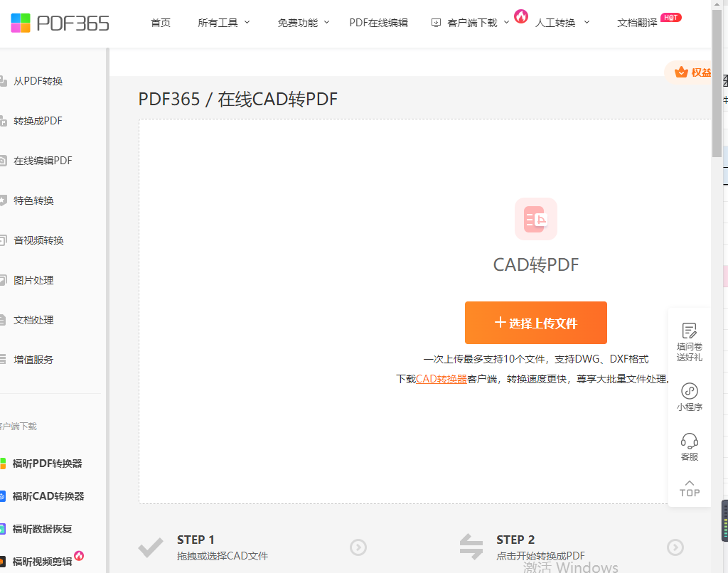The image size is (728, 573).
Task: Open the 福昕视频剪辑 download link
Action: pyautogui.click(x=42, y=562)
